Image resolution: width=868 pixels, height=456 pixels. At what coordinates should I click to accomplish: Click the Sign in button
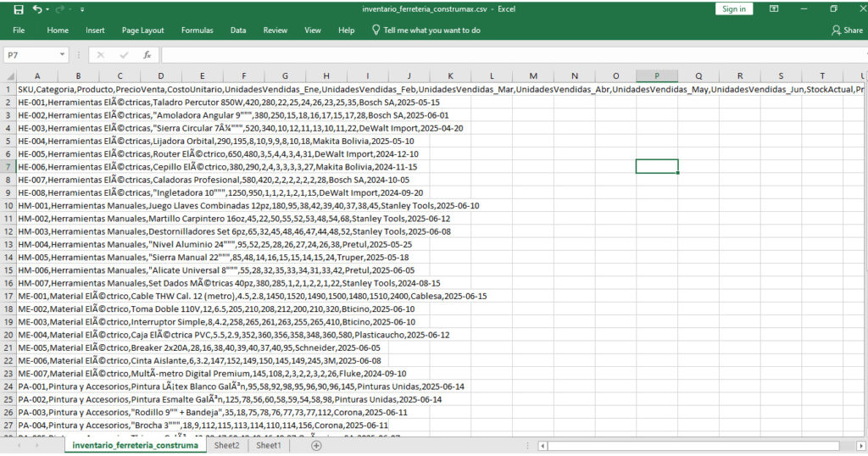click(733, 9)
